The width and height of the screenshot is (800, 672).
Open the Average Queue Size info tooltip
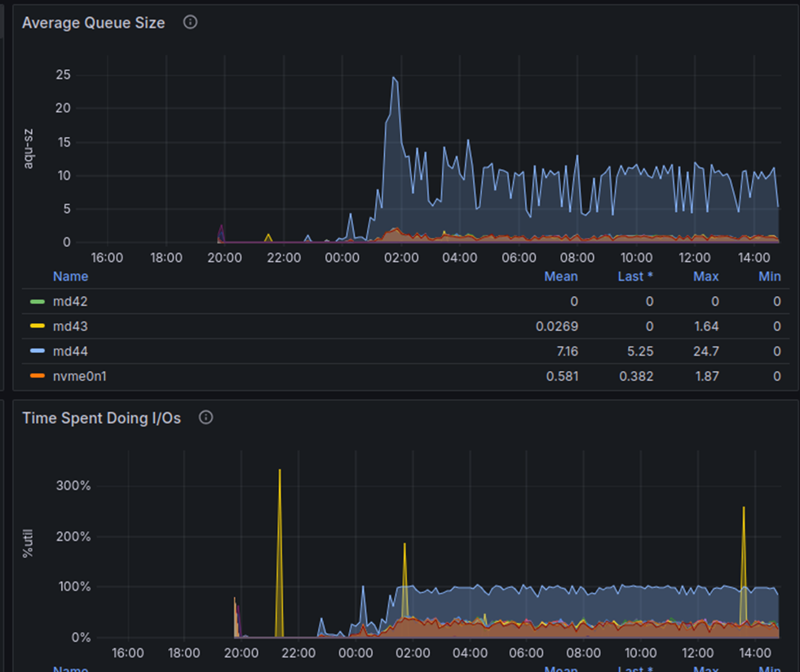(x=190, y=22)
